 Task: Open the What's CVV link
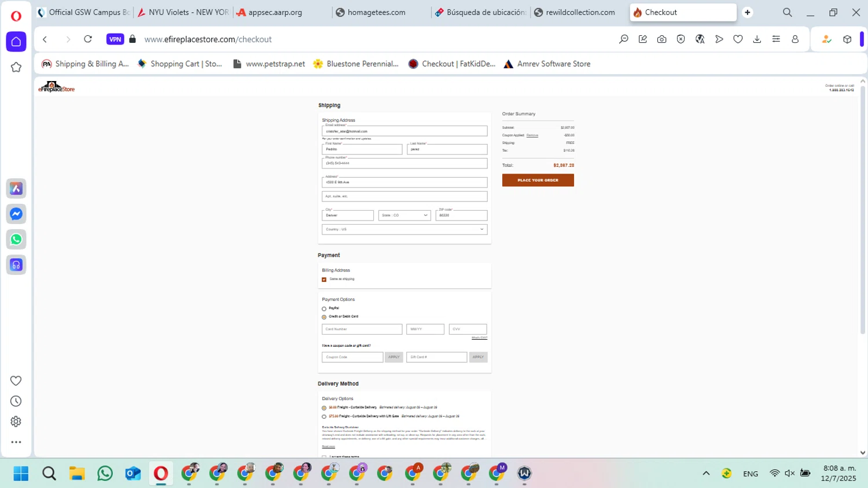[480, 338]
